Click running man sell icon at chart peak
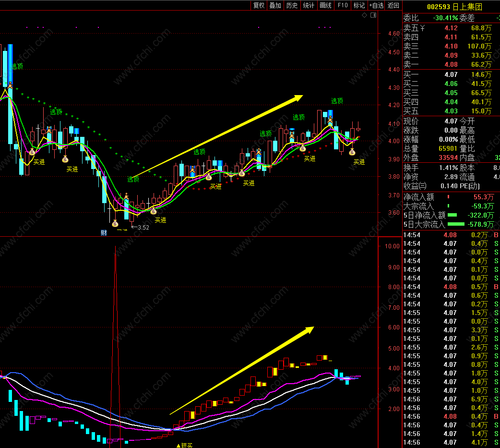Image resolution: width=500 pixels, height=448 pixels. click(330, 120)
